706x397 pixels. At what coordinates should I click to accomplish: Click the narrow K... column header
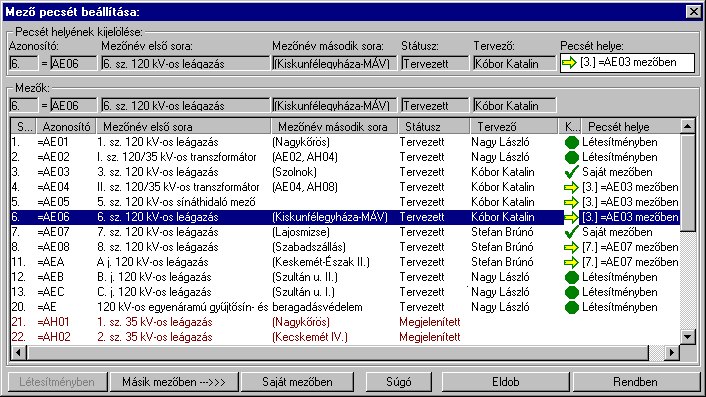click(x=570, y=127)
